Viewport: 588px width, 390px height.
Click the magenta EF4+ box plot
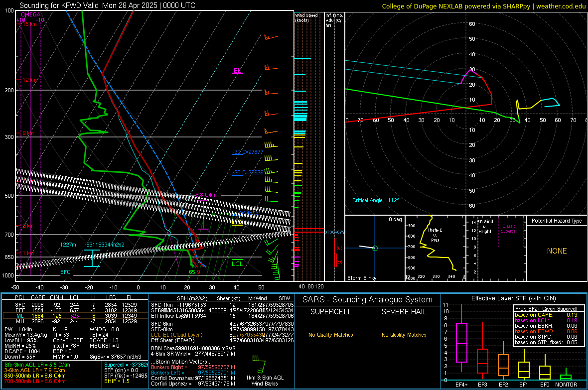tap(461, 342)
